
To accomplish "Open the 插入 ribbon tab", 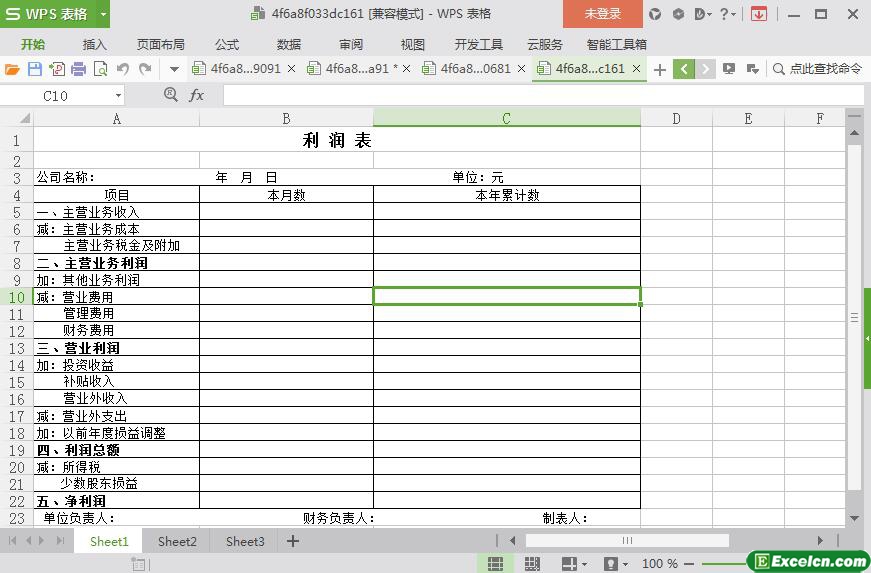I will (94, 44).
